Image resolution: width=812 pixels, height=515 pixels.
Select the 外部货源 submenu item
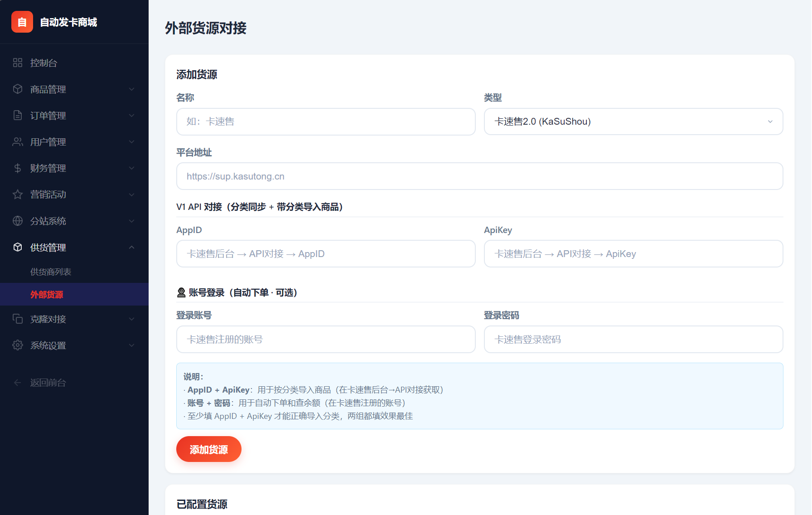47,294
